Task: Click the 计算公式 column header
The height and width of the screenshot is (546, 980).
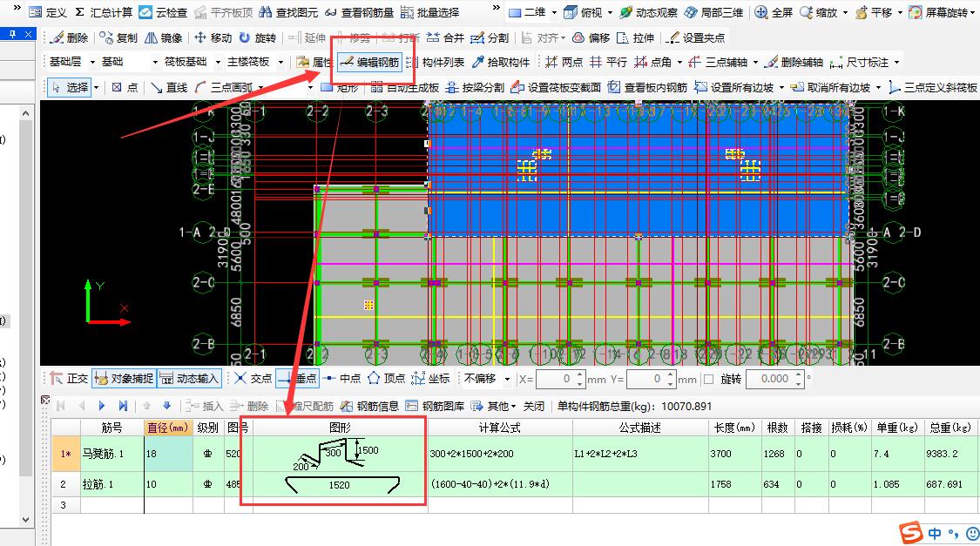Action: [499, 428]
